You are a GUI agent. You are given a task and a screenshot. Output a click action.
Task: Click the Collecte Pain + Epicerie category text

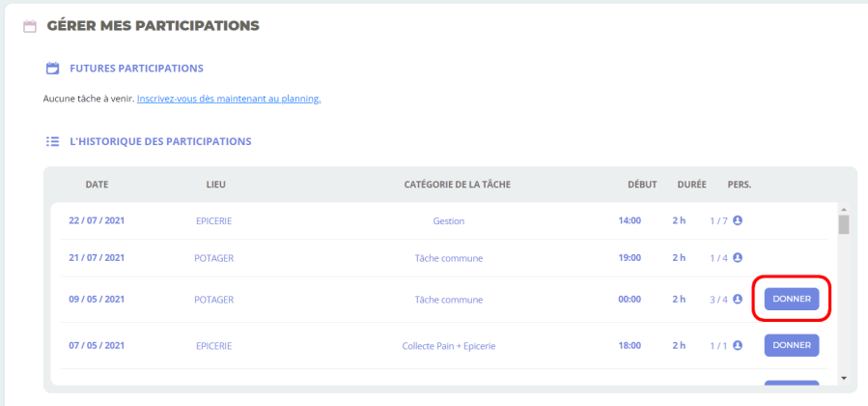click(x=448, y=345)
